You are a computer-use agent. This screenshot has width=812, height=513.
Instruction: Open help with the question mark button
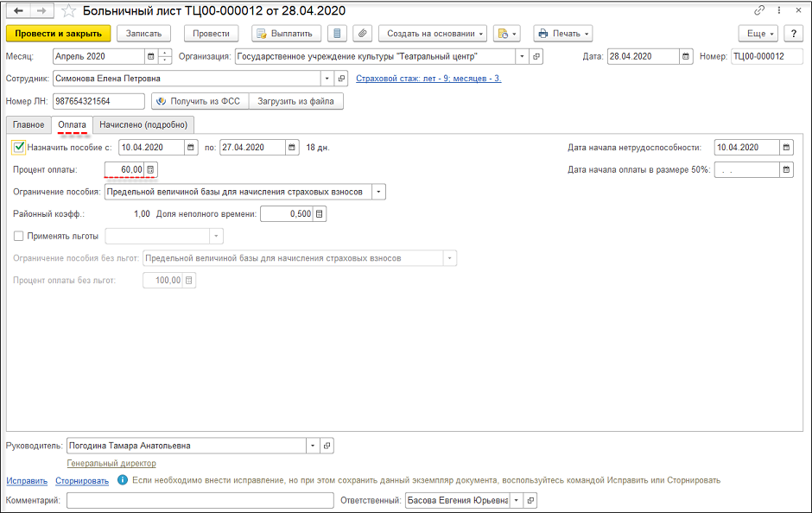793,34
